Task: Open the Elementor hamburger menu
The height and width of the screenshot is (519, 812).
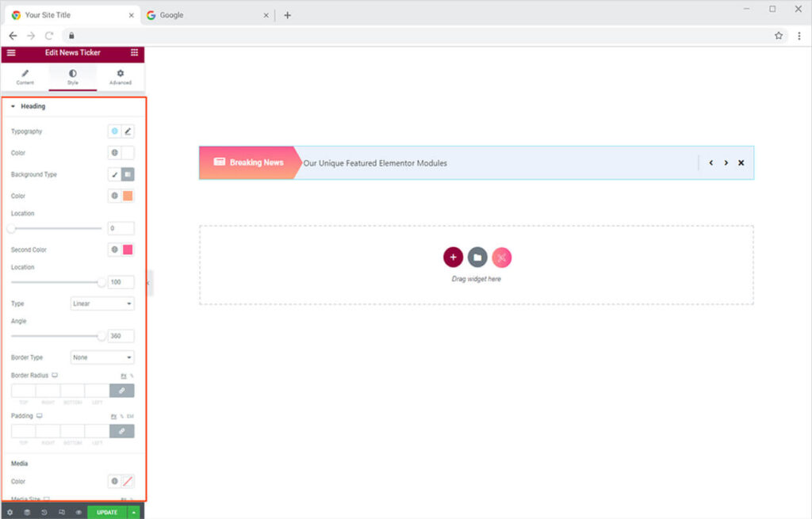Action: click(11, 52)
